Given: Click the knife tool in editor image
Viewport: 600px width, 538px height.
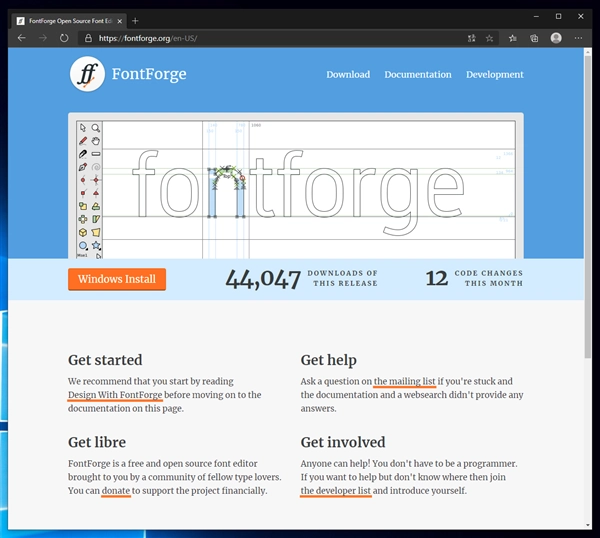Looking at the screenshot, I should tap(83, 154).
